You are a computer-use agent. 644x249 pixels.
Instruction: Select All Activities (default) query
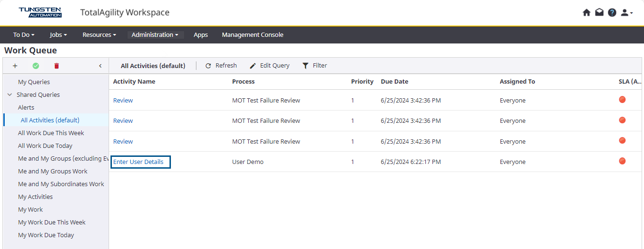click(x=50, y=120)
